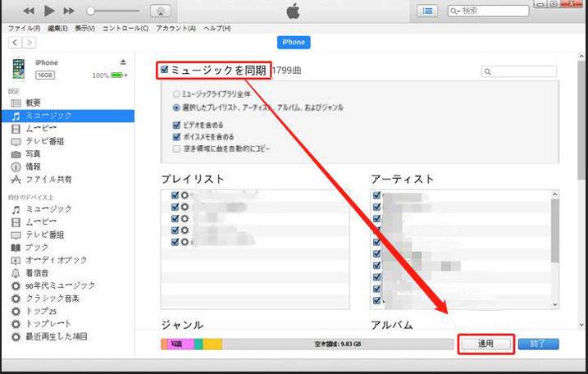This screenshot has height=374, width=588.
Task: Open the アカウント(A) menu
Action: click(176, 29)
